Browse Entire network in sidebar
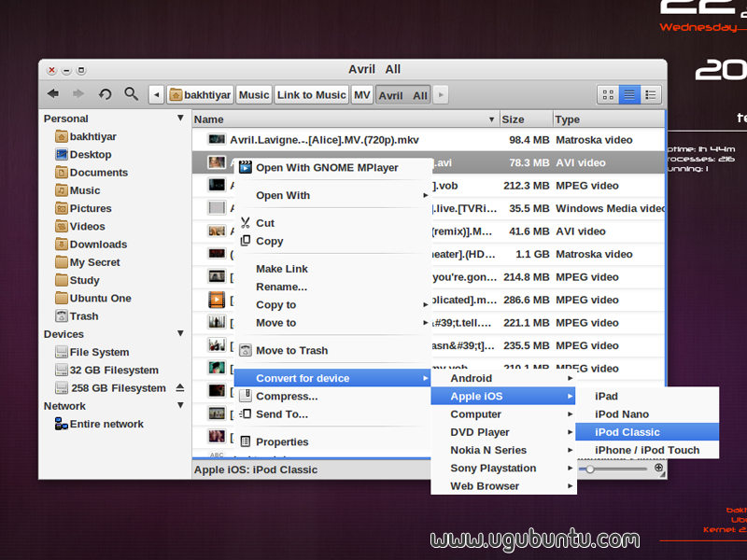This screenshot has height=560, width=747. click(99, 424)
